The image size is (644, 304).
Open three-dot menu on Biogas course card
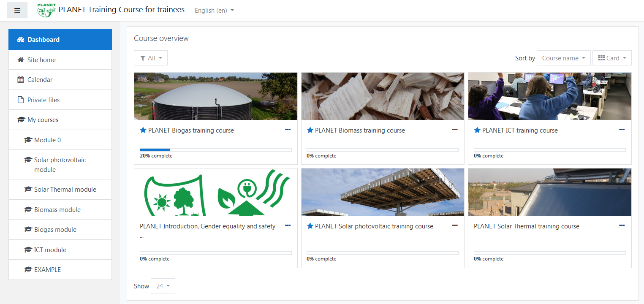pyautogui.click(x=288, y=130)
